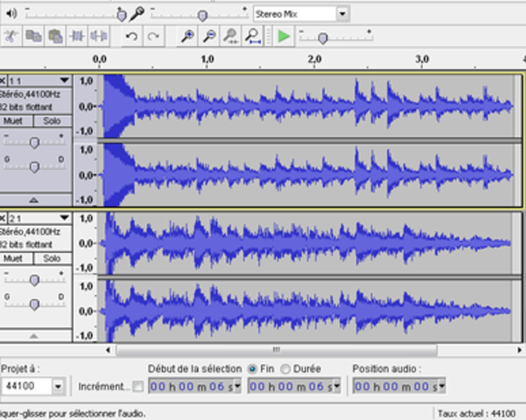Click the toolbar grabber handle before Play
This screenshot has height=420, width=526.
point(269,36)
